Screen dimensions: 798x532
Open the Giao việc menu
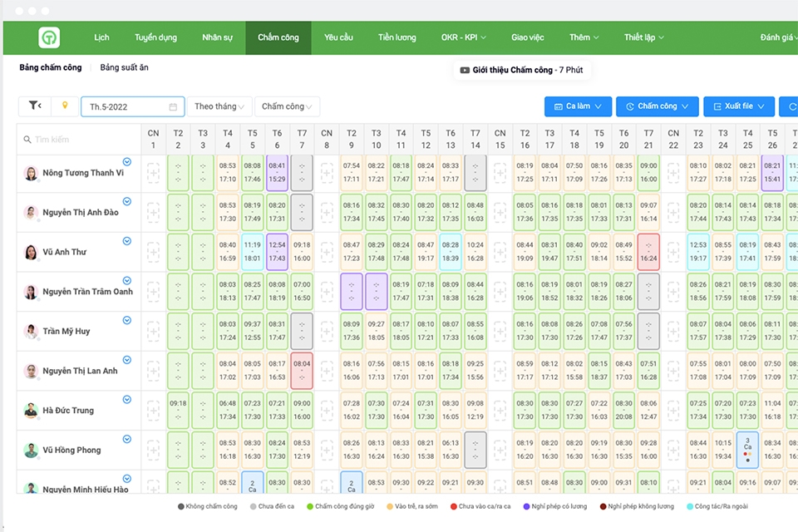coord(528,37)
